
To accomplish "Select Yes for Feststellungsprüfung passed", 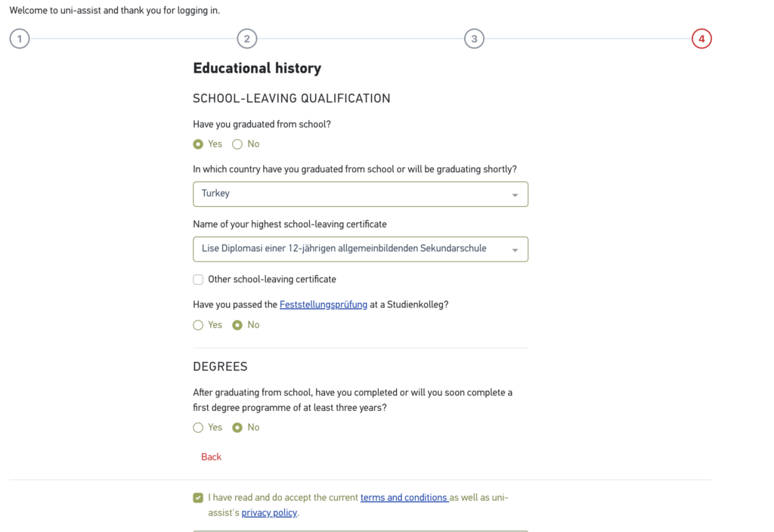I will [x=198, y=325].
